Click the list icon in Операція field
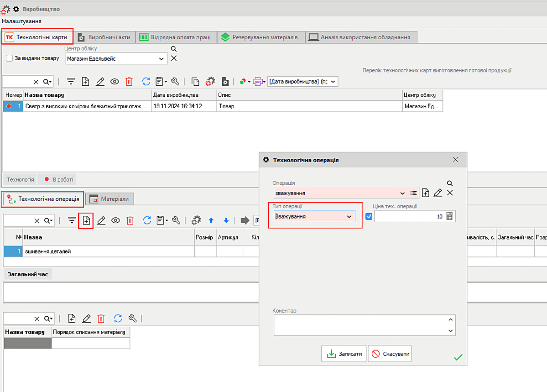547x392 pixels. click(414, 193)
